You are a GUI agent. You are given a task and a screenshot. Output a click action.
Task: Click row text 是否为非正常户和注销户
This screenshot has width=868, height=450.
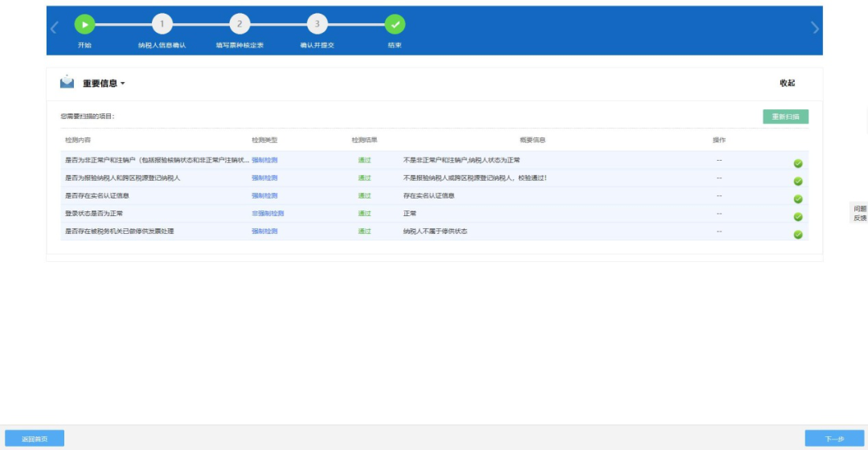(158, 160)
